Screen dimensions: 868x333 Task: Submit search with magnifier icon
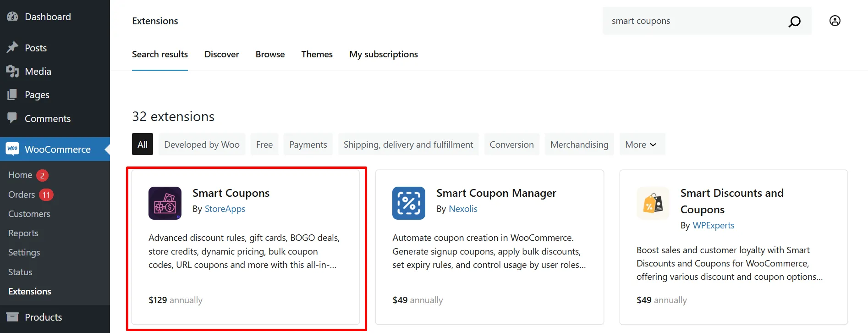tap(794, 21)
